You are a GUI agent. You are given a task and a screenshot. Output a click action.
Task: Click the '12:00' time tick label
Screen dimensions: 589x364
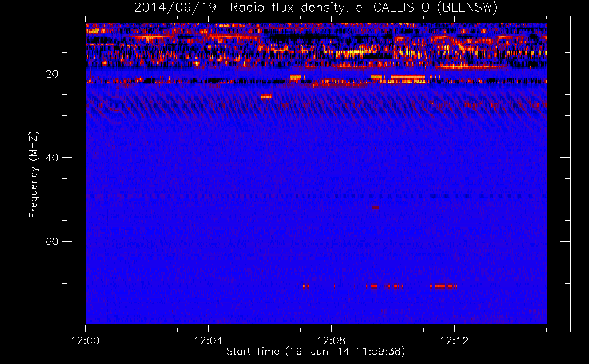tap(86, 341)
